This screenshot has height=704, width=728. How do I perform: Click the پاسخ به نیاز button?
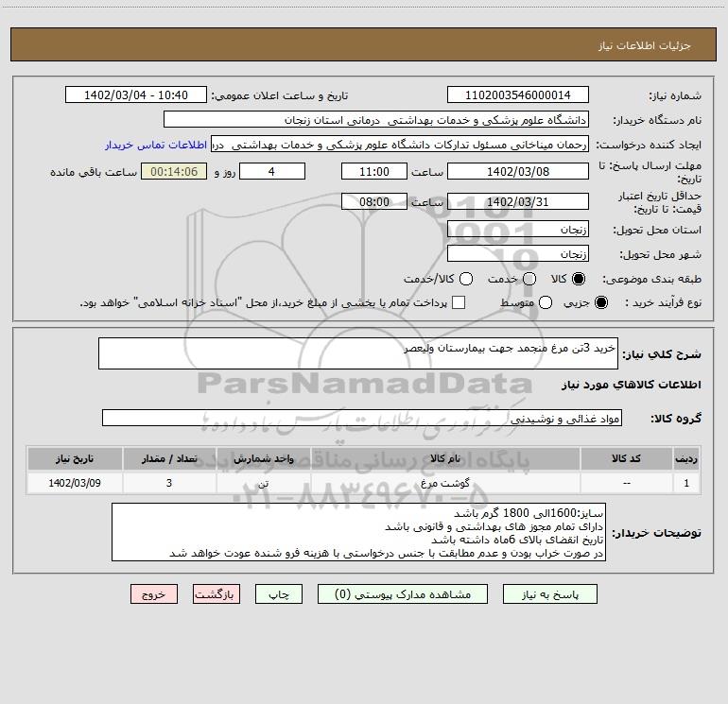549,594
